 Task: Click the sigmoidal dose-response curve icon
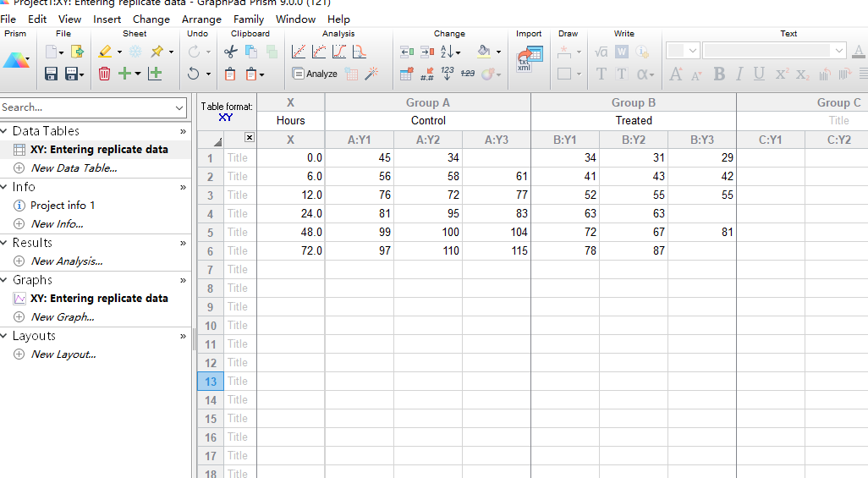tap(339, 52)
